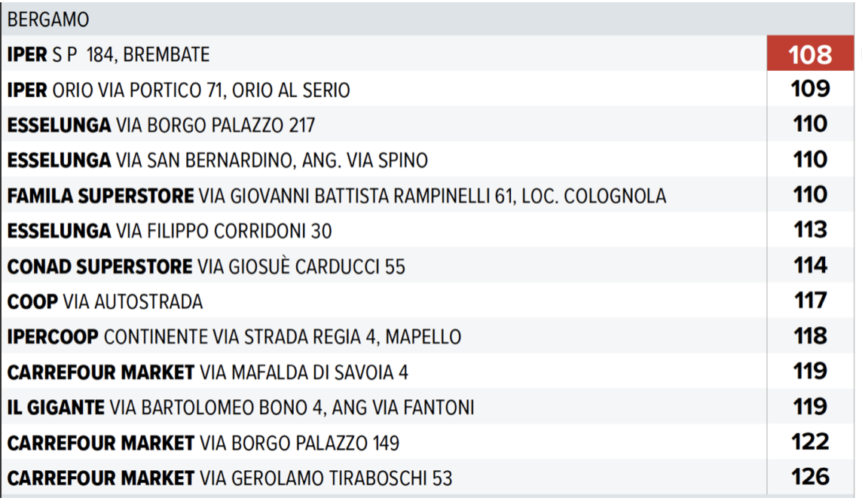Select Esselunga Via San Bernardino row

point(217,160)
